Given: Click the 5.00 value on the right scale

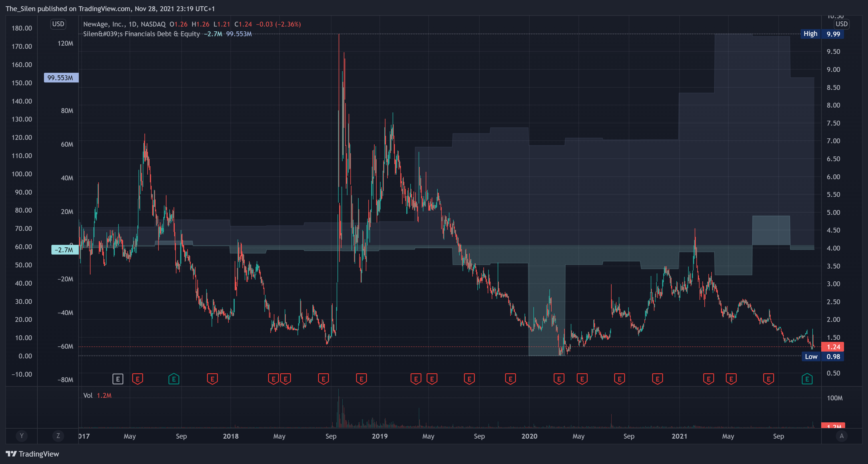Looking at the screenshot, I should pos(833,213).
